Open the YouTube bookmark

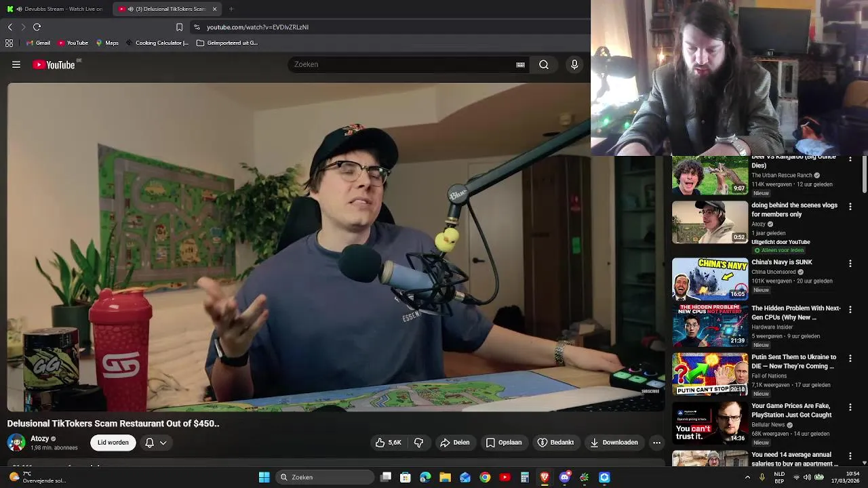(73, 43)
